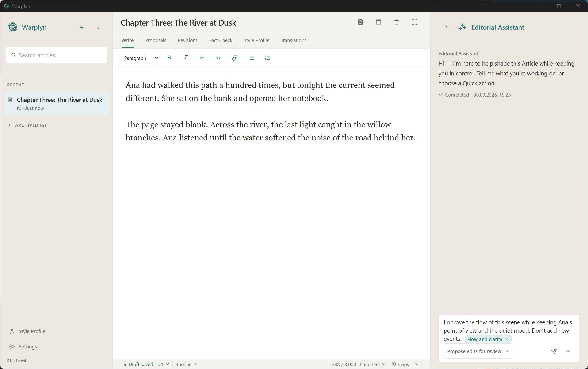Insert a link using the chain icon
This screenshot has height=369, width=588.
(x=235, y=58)
